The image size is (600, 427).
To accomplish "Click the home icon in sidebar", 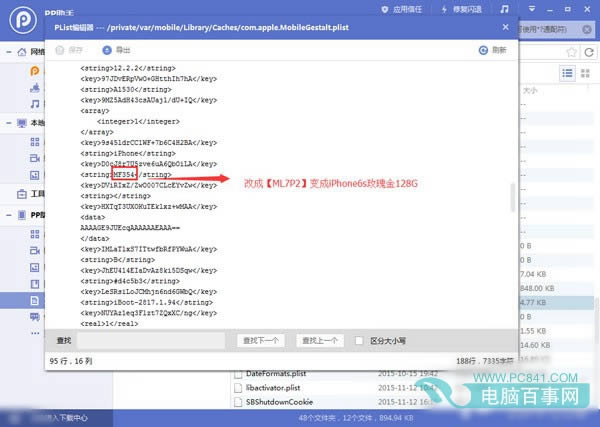I will (22, 52).
